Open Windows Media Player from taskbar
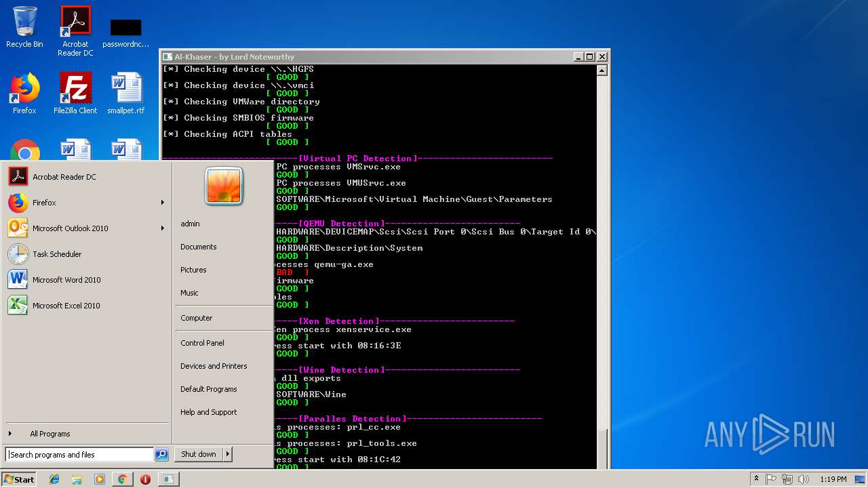Screen dimensions: 868x488 coord(100,479)
